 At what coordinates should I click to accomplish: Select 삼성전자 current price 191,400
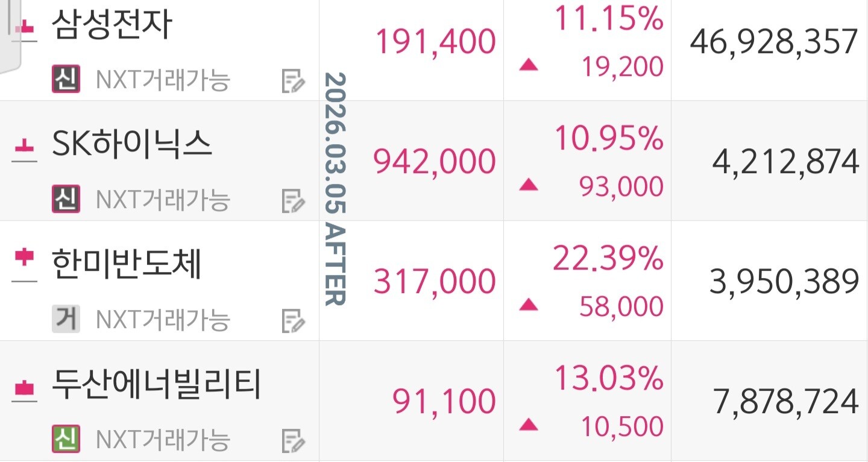(x=435, y=42)
